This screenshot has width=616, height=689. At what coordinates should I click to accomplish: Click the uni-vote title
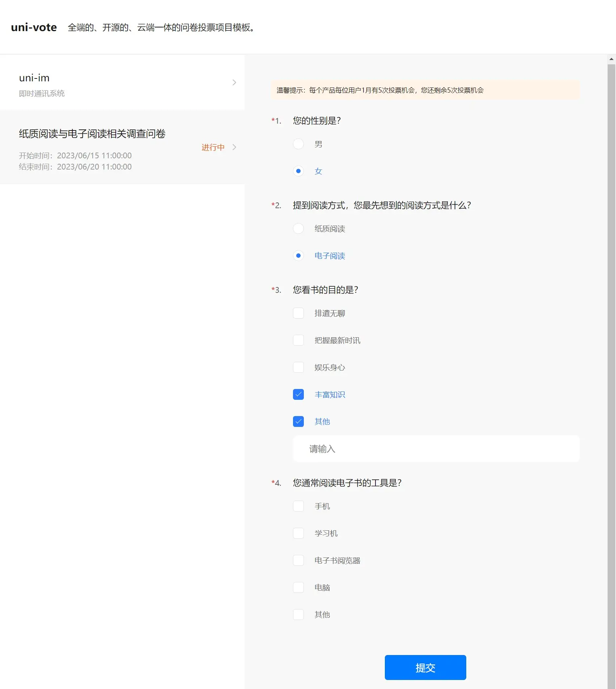34,27
